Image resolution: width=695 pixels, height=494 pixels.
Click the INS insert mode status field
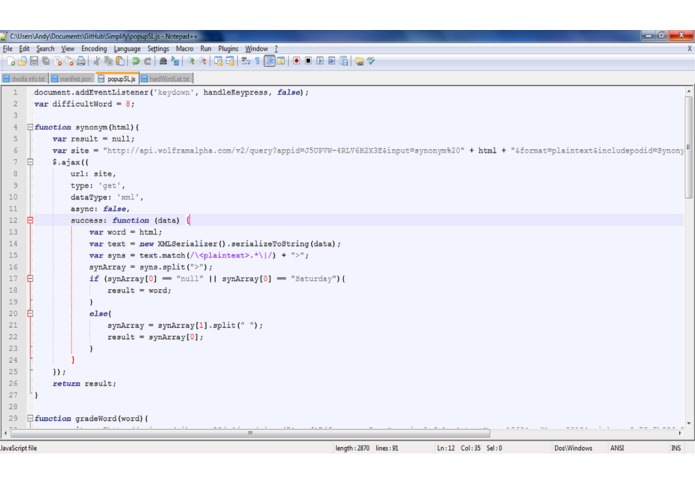[x=676, y=448]
